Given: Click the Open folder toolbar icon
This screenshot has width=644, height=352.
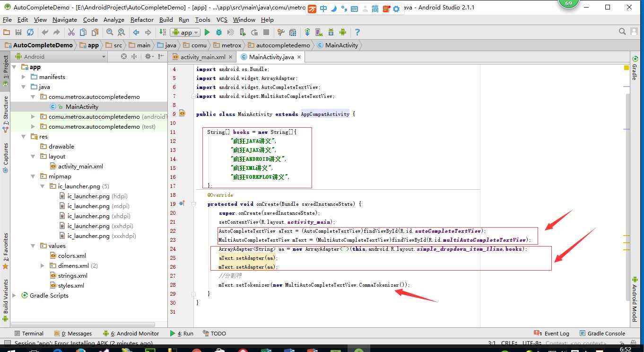Looking at the screenshot, I should click(7, 32).
